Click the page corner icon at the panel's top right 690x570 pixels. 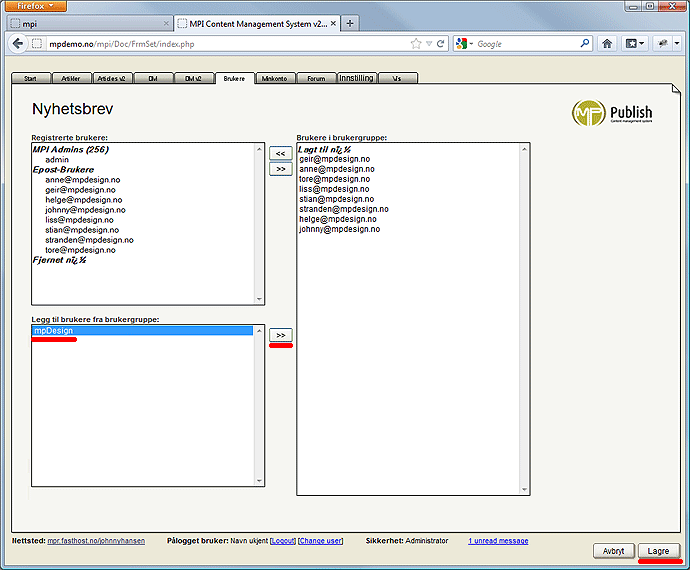point(675,89)
